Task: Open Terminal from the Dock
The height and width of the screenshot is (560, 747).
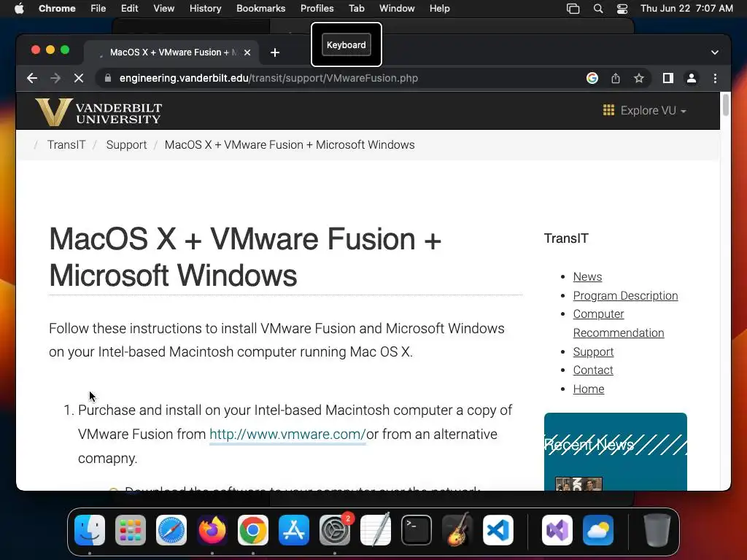Action: pos(417,530)
